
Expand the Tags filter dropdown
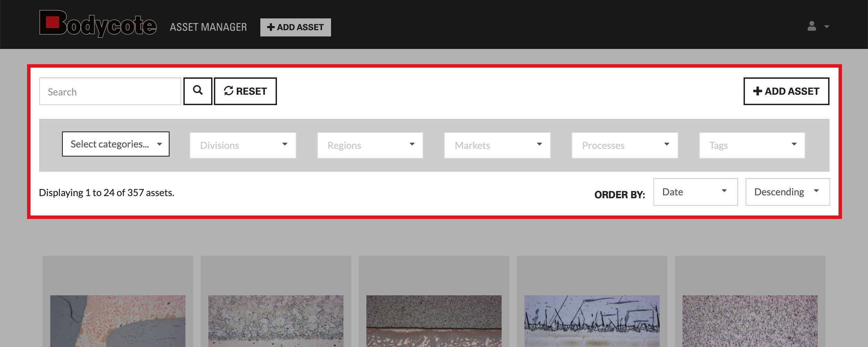(x=752, y=145)
